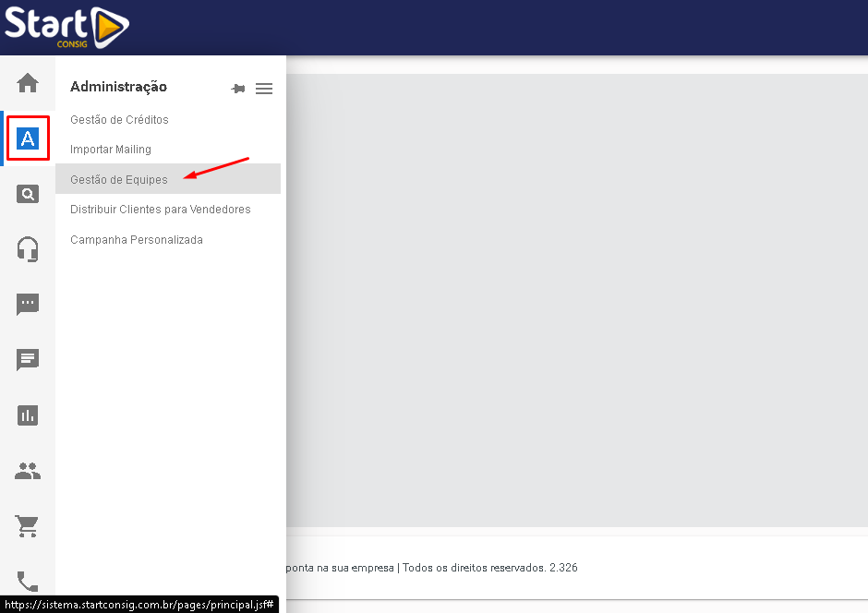Open the message lines sidebar icon
This screenshot has width=868, height=613.
(x=28, y=360)
